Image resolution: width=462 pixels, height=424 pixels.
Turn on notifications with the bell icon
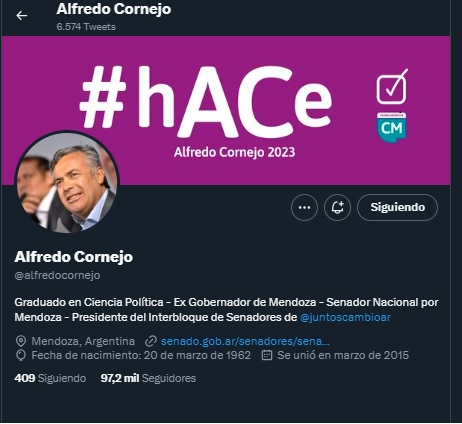pos(337,208)
